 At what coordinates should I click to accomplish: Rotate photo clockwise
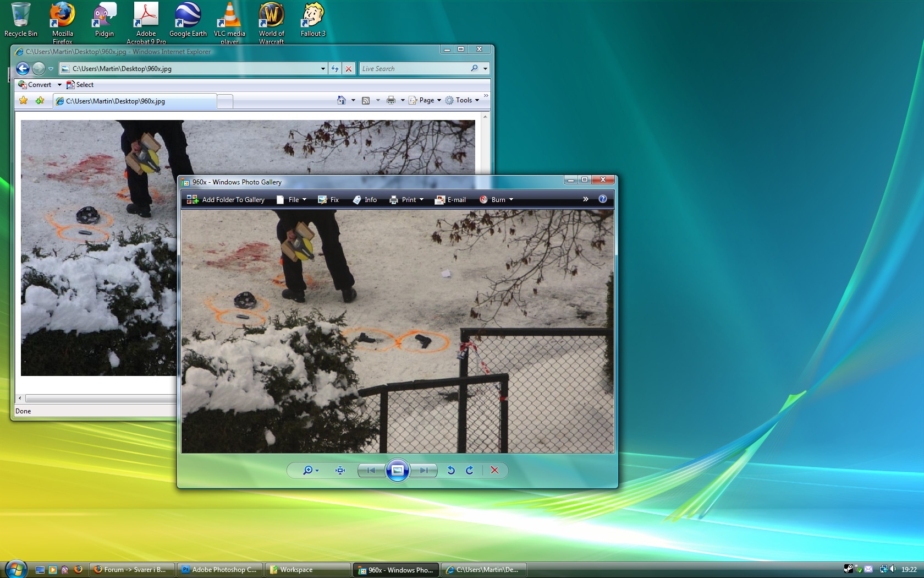pyautogui.click(x=470, y=470)
